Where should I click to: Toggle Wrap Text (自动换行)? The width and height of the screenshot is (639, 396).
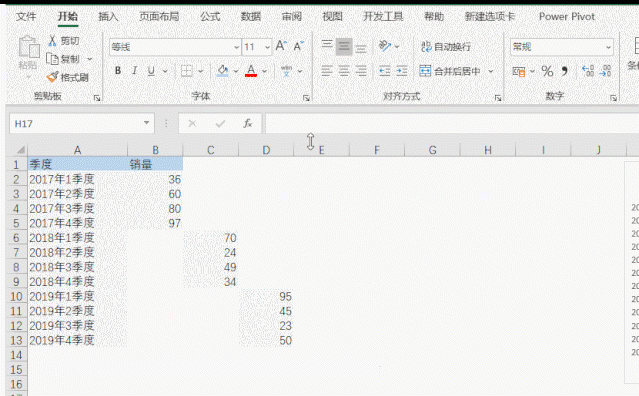pos(446,46)
